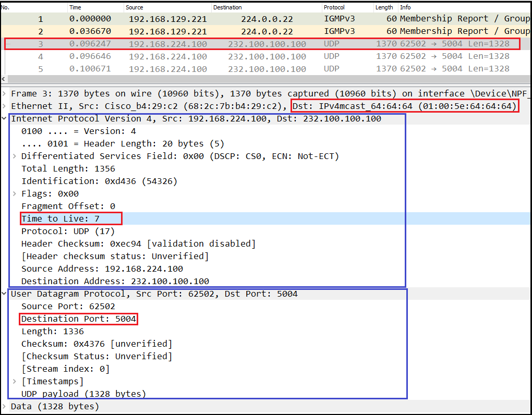Screen dimensions: 532x415
Task: Collapse the Internet Protocol Version 4 section
Action: point(5,119)
